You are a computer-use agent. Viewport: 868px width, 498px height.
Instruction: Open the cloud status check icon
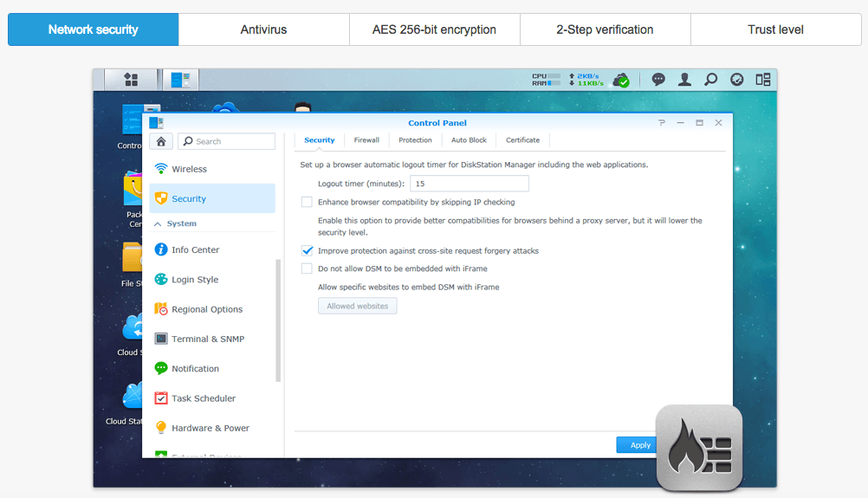pos(621,81)
